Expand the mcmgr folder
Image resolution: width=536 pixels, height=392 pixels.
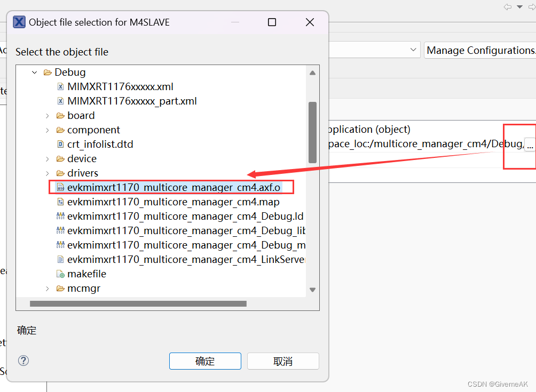(x=47, y=288)
